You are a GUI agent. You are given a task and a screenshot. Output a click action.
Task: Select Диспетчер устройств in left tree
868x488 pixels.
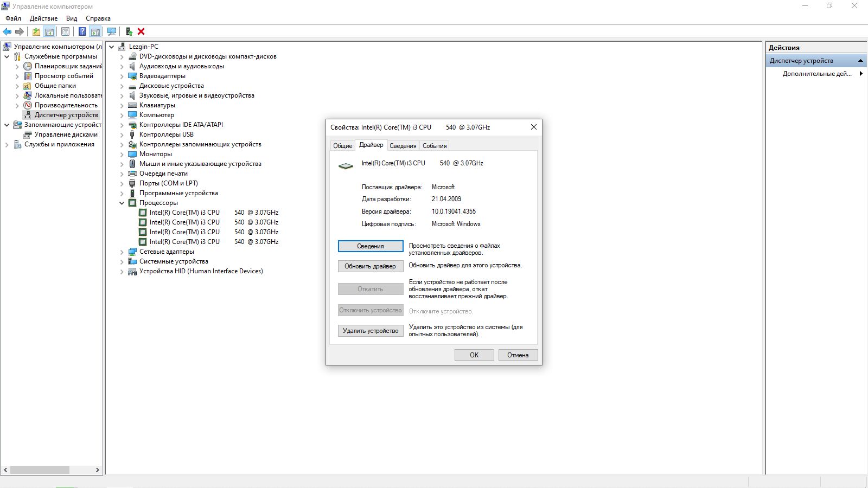[66, 115]
